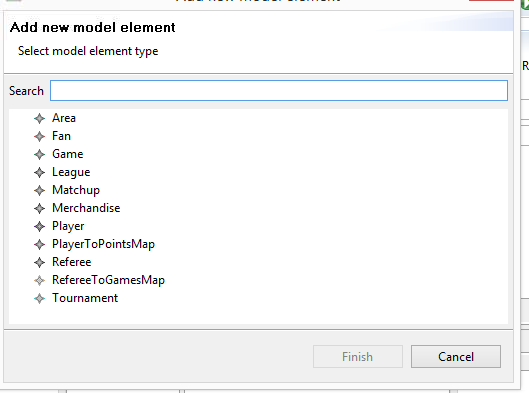Click the Cancel button

[x=456, y=357]
